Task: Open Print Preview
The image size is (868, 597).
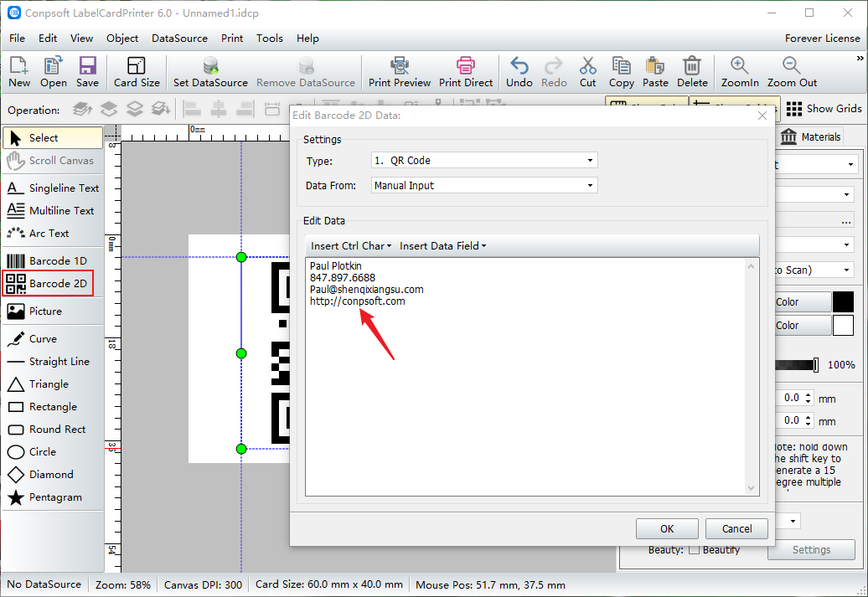Action: pos(400,72)
